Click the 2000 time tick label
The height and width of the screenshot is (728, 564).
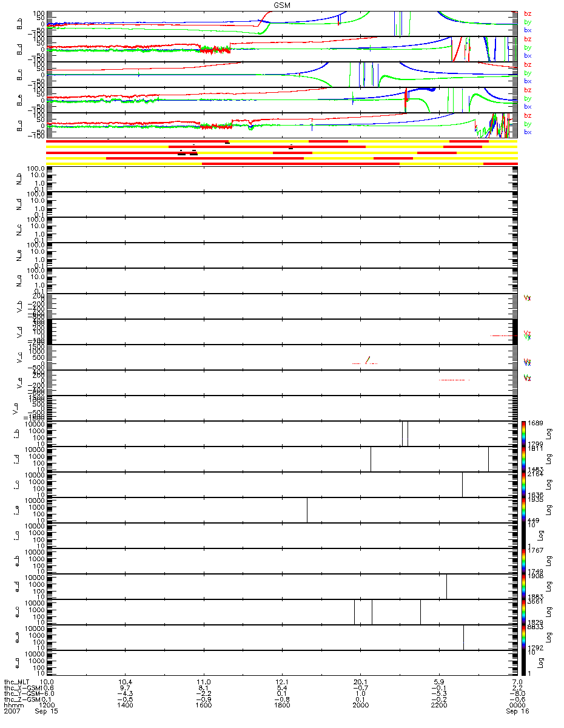[x=360, y=706]
